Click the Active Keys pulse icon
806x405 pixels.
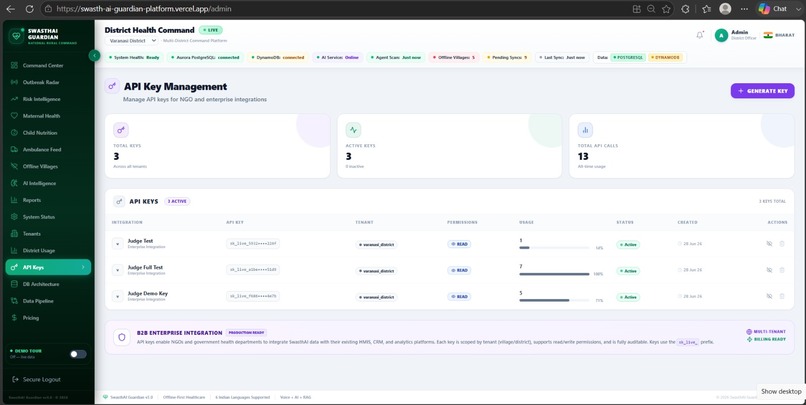coord(353,130)
